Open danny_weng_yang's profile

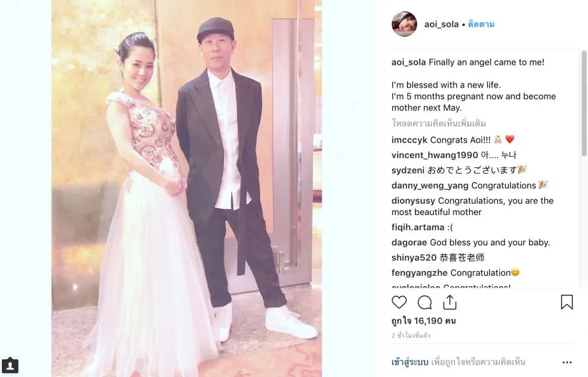point(430,186)
